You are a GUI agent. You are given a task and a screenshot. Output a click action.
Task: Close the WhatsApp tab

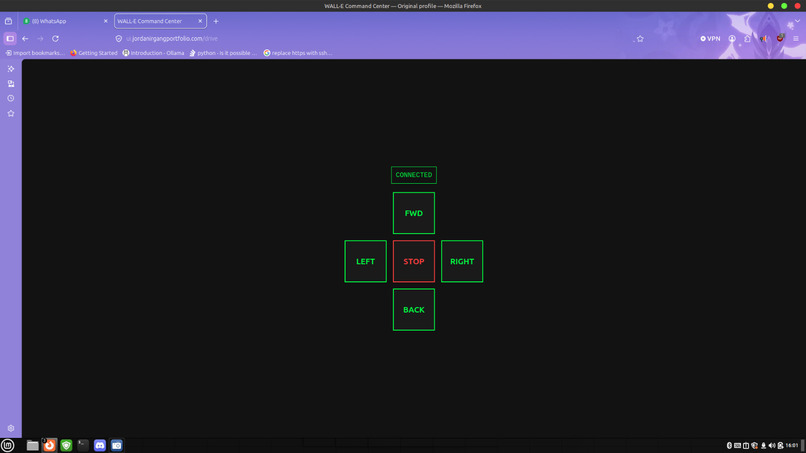(105, 21)
